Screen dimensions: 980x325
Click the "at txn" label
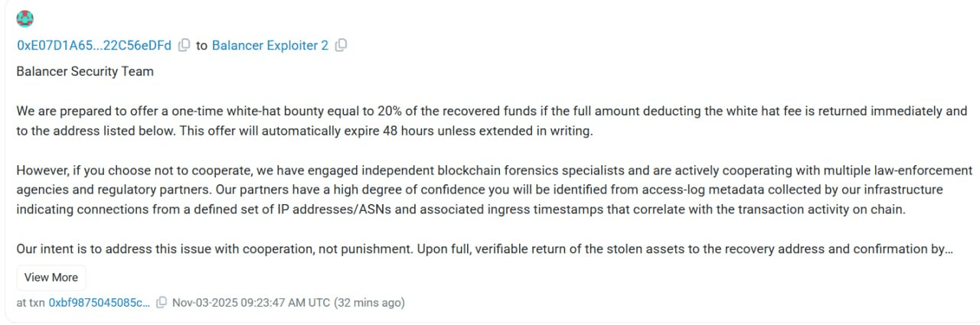(x=31, y=303)
